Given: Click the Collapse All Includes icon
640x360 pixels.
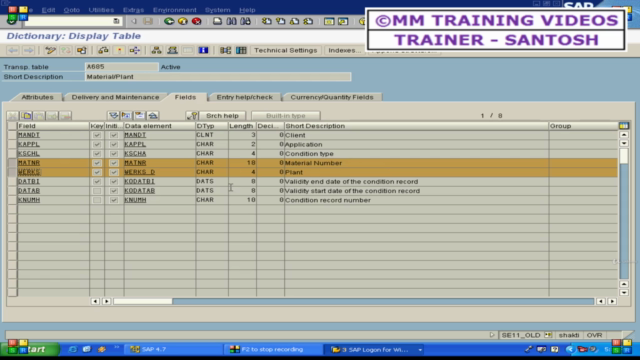Looking at the screenshot, I should click(x=153, y=116).
